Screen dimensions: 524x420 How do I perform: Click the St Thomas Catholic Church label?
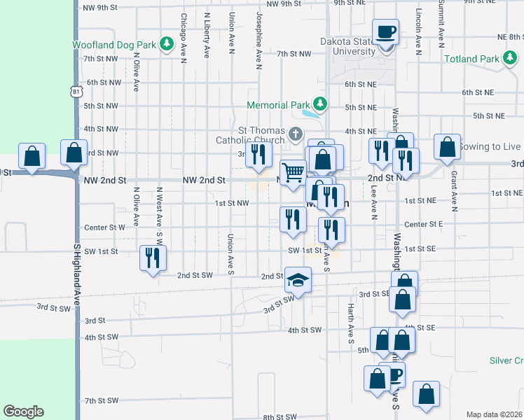(x=250, y=135)
